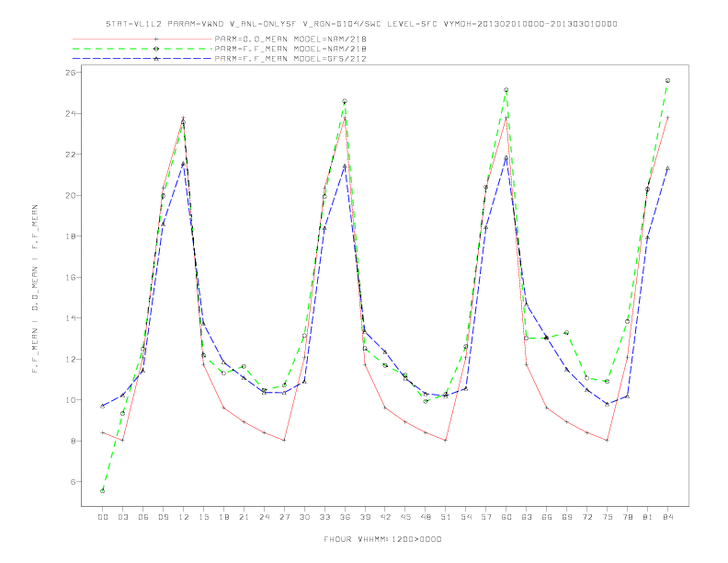728x563 pixels.
Task: Click x-axis tick label 81
Action: coord(648,517)
